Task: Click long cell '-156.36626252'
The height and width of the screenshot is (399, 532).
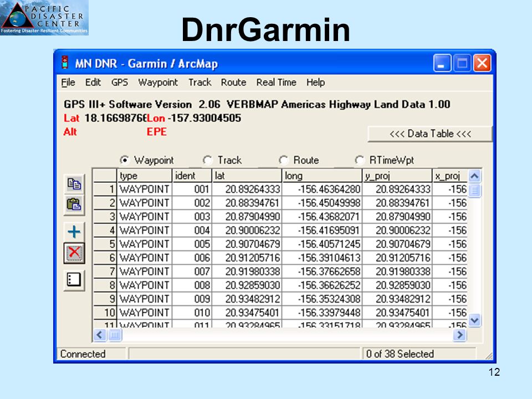Action: 322,285
